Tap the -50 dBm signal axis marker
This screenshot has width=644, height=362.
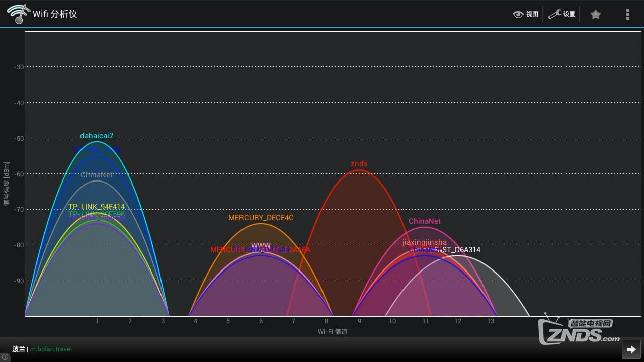[x=19, y=138]
